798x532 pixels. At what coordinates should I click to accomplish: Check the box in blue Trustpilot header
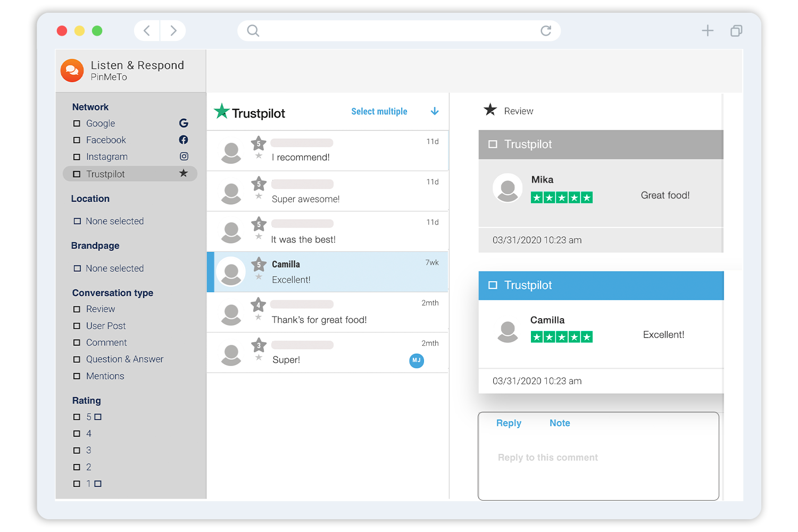[493, 285]
